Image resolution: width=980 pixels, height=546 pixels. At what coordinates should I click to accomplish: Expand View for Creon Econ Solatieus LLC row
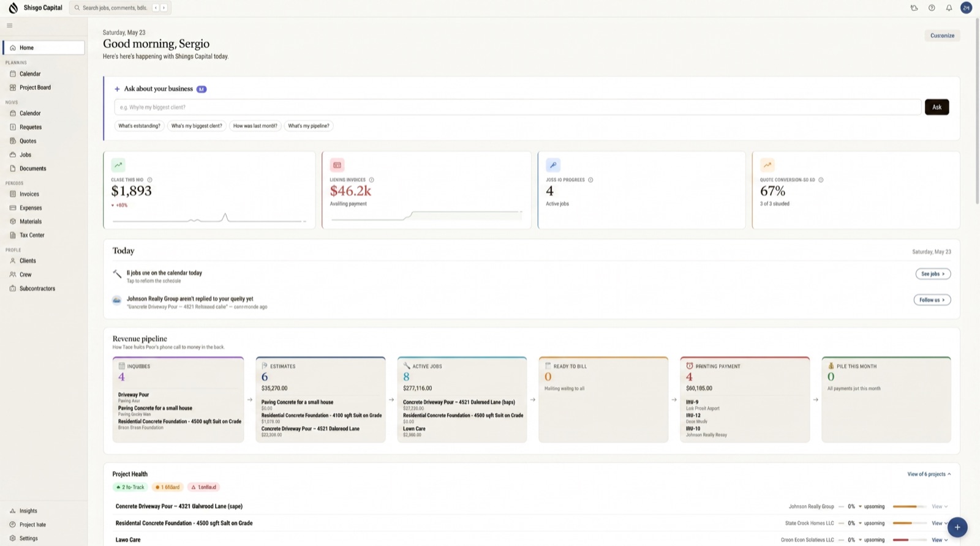[940, 540]
